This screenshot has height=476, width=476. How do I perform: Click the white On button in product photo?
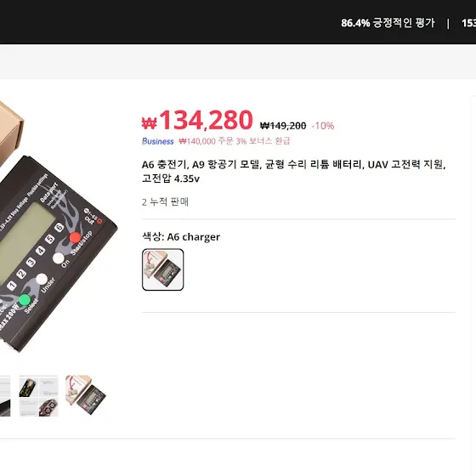59,258
